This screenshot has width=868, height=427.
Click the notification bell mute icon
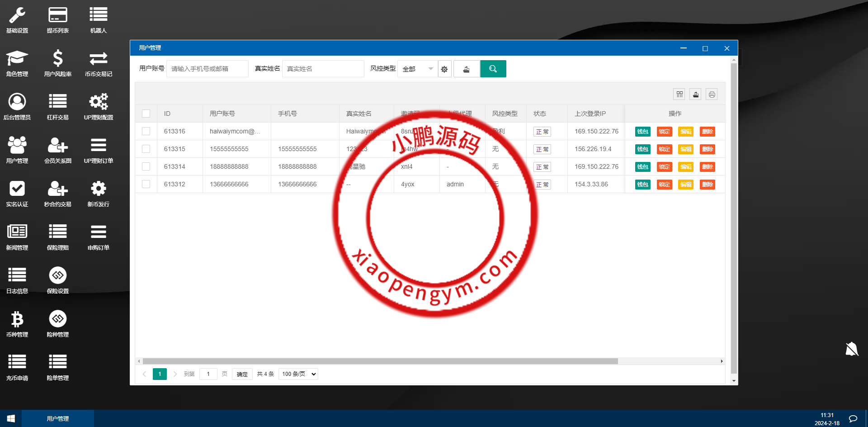pyautogui.click(x=852, y=349)
